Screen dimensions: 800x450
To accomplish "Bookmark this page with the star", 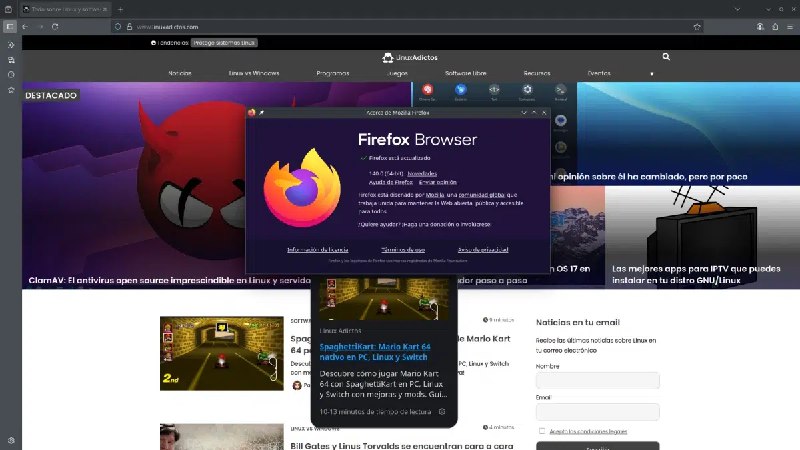I will point(697,27).
